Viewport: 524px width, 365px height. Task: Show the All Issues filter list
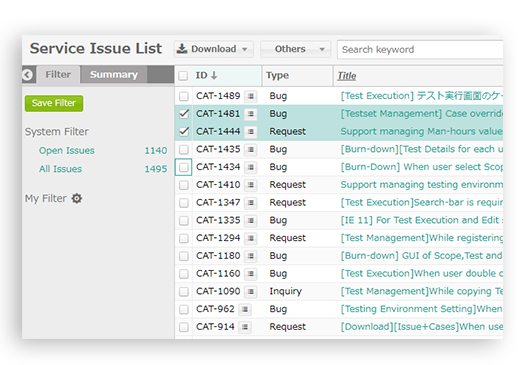click(x=60, y=169)
